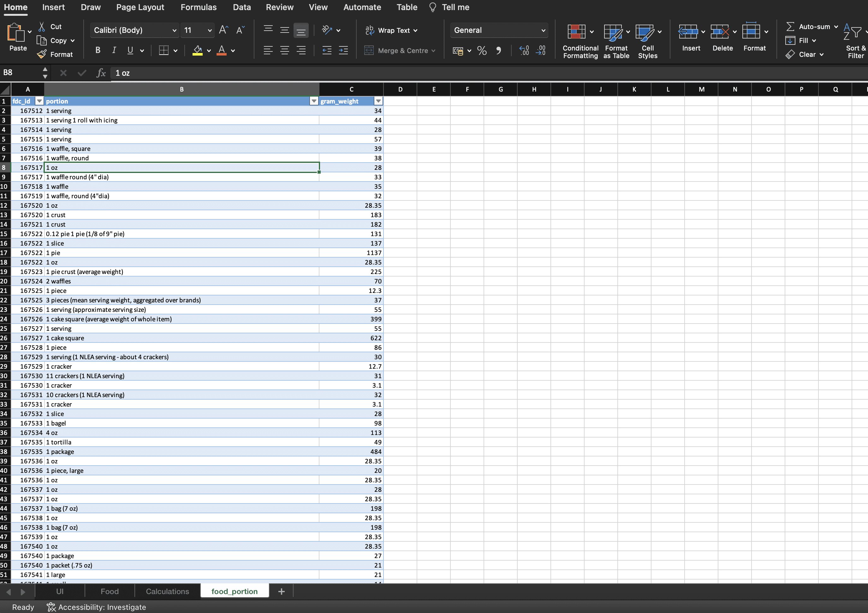Toggle italic formatting
The image size is (868, 613).
pyautogui.click(x=114, y=50)
